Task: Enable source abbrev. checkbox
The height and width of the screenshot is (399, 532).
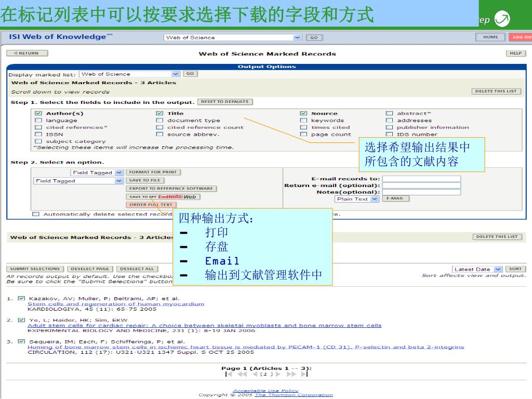Action: pyautogui.click(x=159, y=134)
